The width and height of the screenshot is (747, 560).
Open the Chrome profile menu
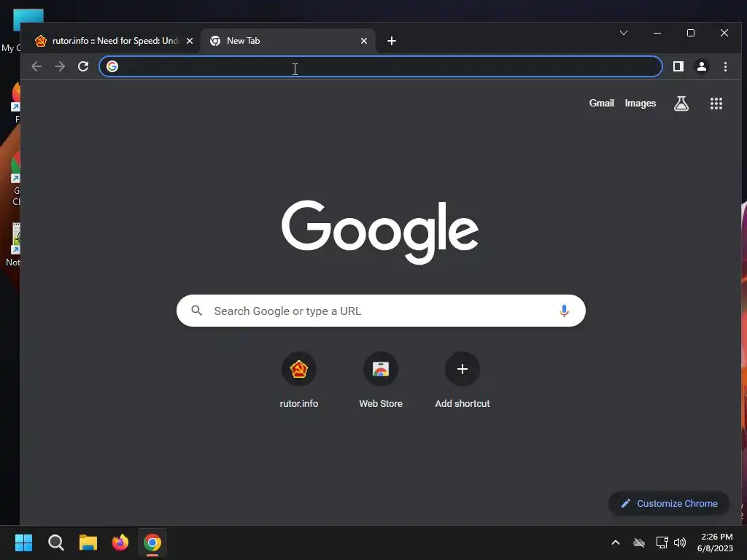click(701, 66)
